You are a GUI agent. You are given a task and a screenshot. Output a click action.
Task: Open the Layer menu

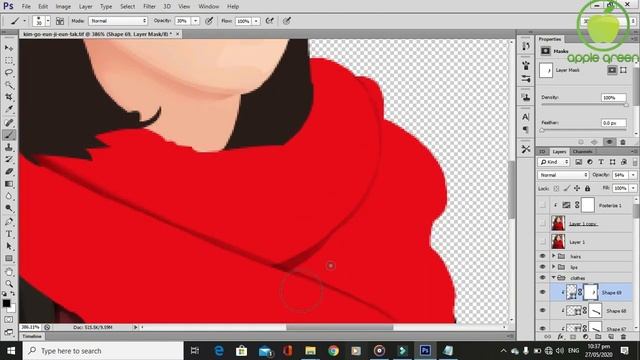85,7
